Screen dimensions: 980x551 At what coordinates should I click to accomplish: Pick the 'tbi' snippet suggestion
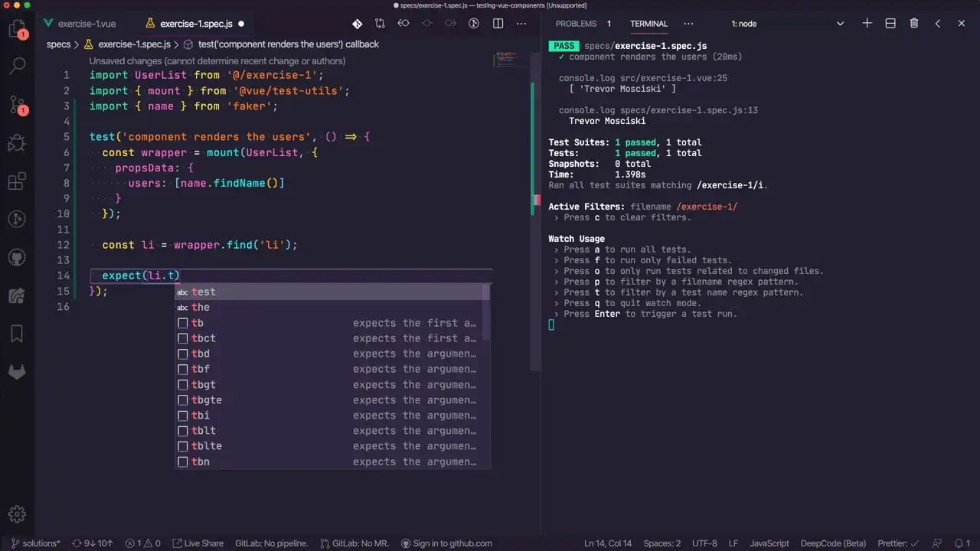tap(332, 416)
